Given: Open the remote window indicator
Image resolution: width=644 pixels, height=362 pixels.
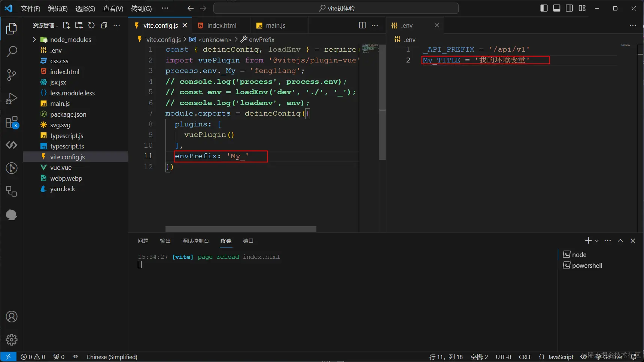Looking at the screenshot, I should pyautogui.click(x=8, y=357).
